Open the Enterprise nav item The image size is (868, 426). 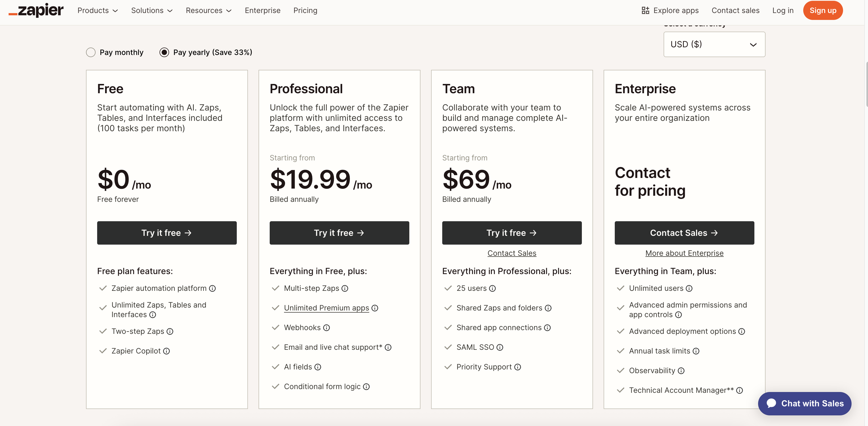coord(263,10)
